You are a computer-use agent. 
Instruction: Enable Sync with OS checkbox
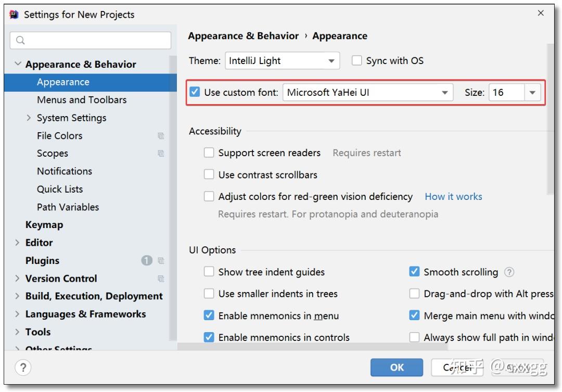[x=356, y=60]
